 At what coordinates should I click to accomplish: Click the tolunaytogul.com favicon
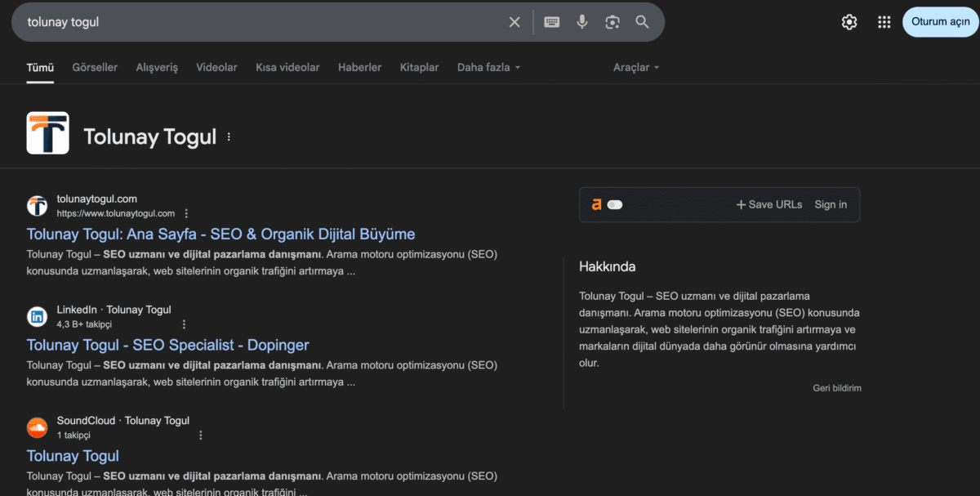click(x=37, y=205)
